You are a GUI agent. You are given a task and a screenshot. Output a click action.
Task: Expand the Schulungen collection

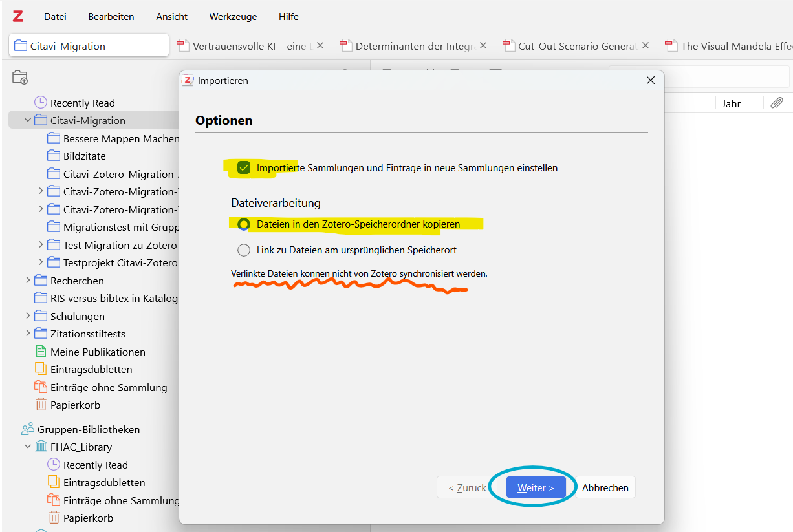click(x=28, y=316)
